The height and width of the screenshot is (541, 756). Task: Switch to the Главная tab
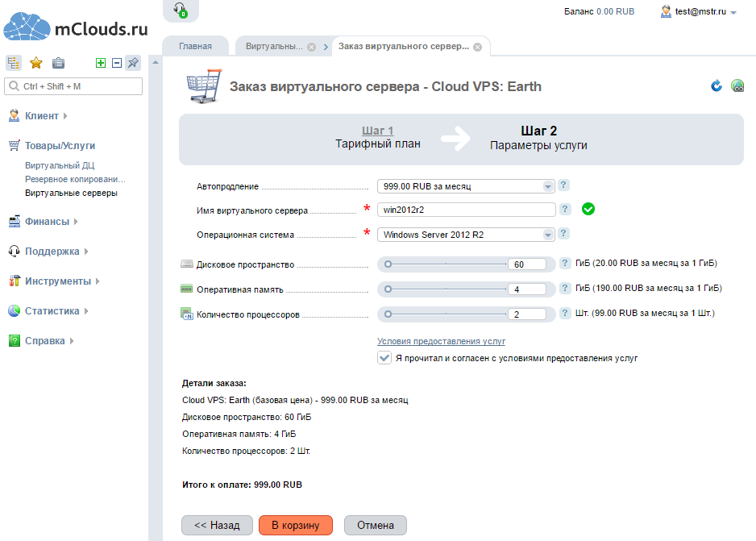point(195,46)
